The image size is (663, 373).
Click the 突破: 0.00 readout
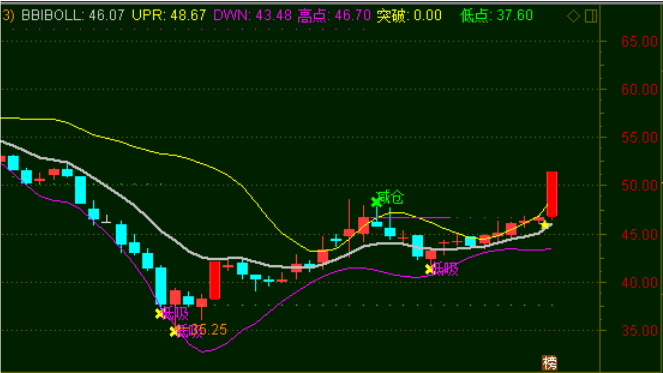409,16
